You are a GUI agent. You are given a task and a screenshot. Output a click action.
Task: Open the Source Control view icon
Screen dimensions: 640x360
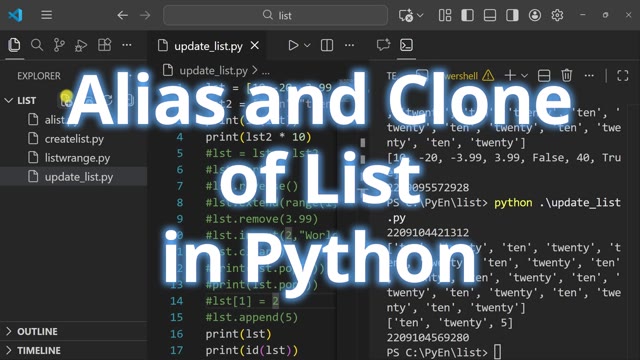click(59, 45)
